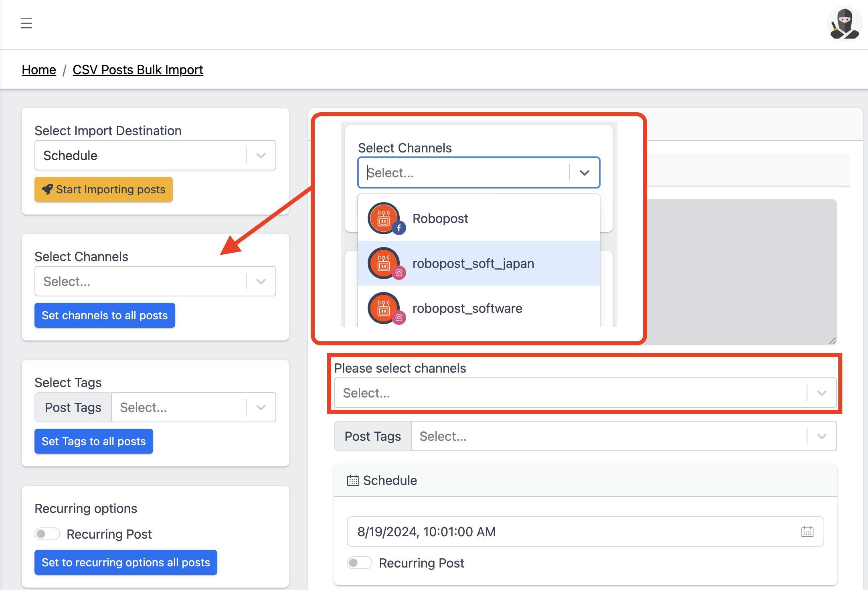Go to the Home breadcrumb
The height and width of the screenshot is (590, 868).
pyautogui.click(x=39, y=69)
